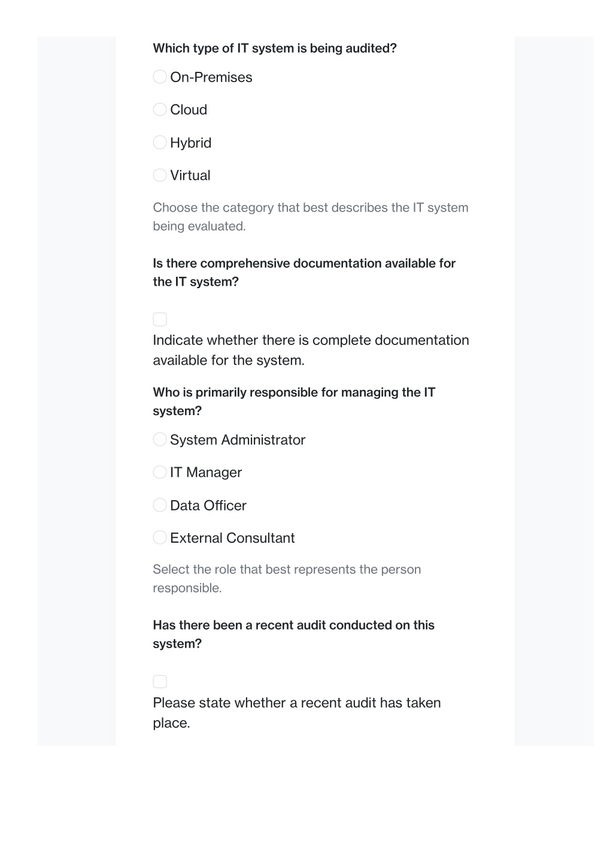The image size is (613, 868).
Task: Click the 'Please state whether a recent audit' label
Action: [x=297, y=713]
